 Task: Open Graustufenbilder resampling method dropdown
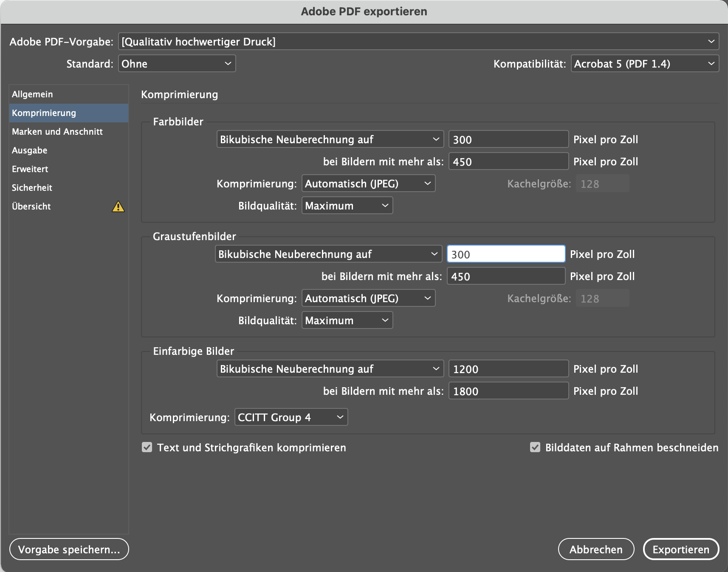(x=328, y=254)
